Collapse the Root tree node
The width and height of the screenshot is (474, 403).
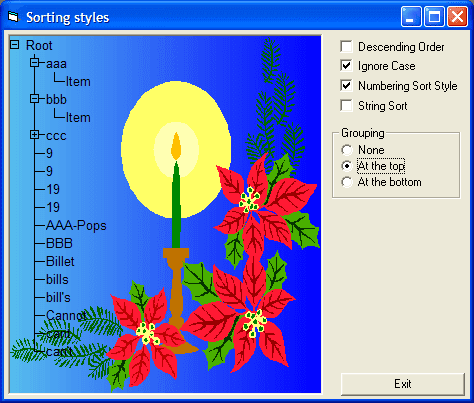click(x=14, y=45)
